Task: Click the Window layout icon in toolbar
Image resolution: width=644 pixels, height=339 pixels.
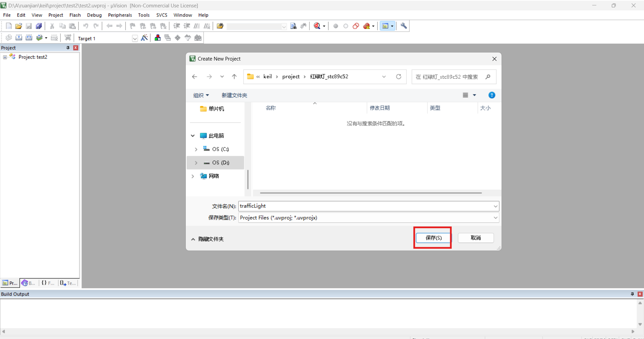Action: pos(385,26)
